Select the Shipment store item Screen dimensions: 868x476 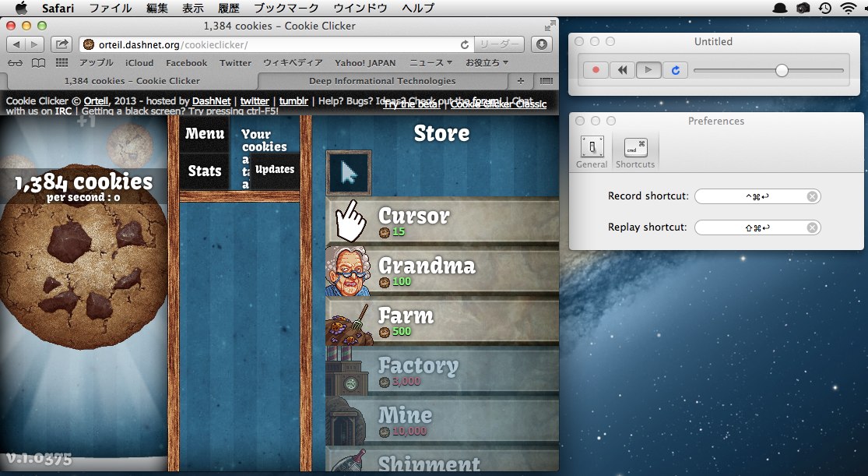442,460
